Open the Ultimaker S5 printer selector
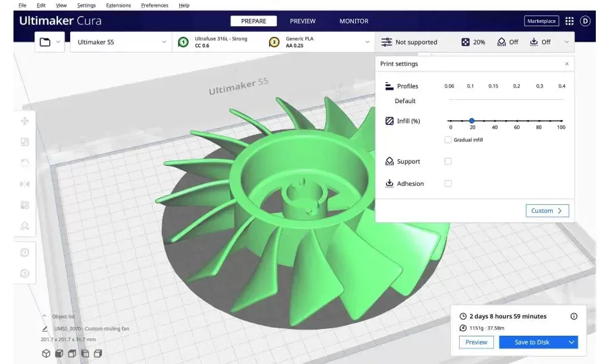The width and height of the screenshot is (612, 364). 121,42
